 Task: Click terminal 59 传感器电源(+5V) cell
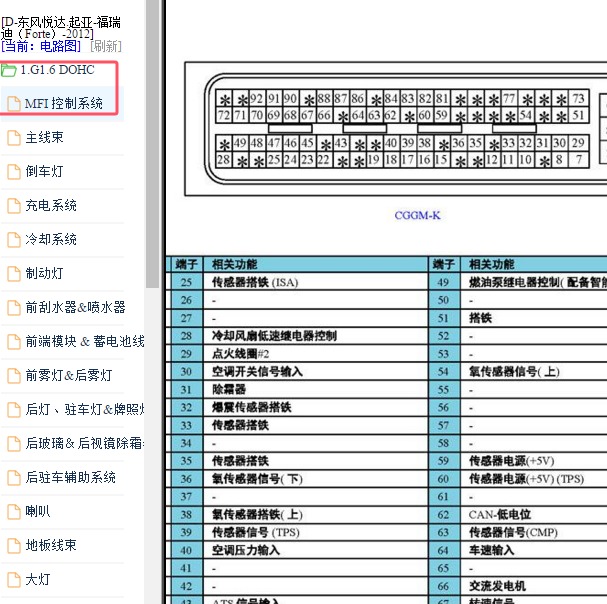click(x=534, y=461)
